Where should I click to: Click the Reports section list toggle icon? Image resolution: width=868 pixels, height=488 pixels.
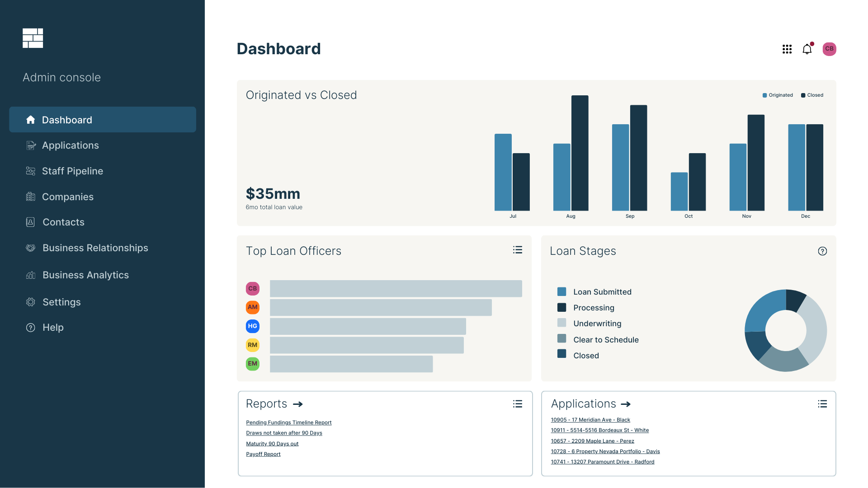point(518,404)
